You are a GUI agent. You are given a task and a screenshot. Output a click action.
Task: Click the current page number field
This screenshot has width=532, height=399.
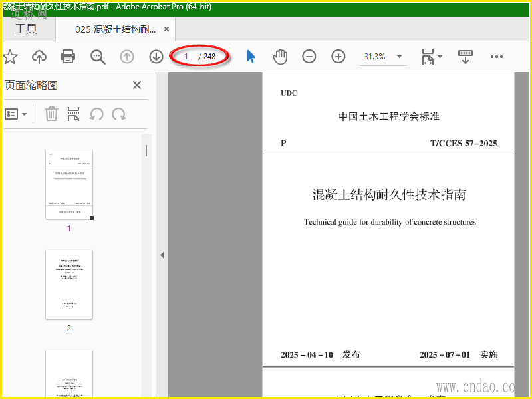coord(186,57)
